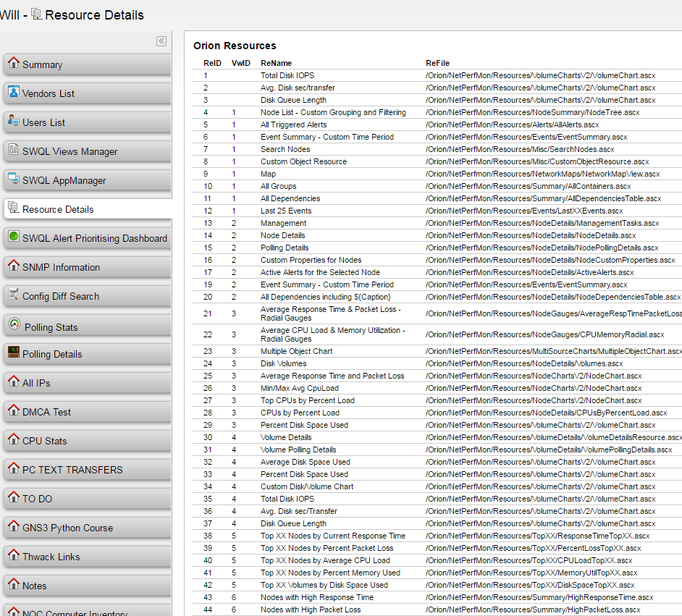The image size is (682, 616).
Task: Click the CPU Stats home icon
Action: [x=14, y=439]
